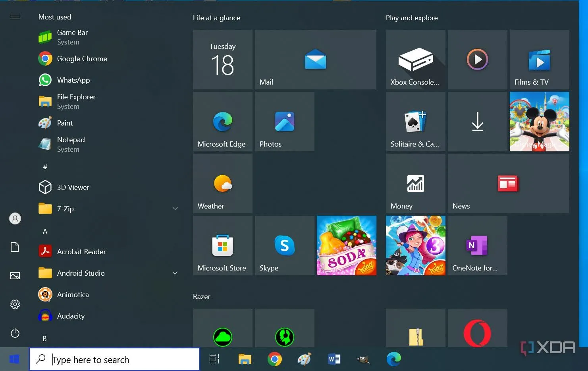Screen dimensions: 588x371
Task: Expand the 7-Zip folder
Action: (x=175, y=209)
